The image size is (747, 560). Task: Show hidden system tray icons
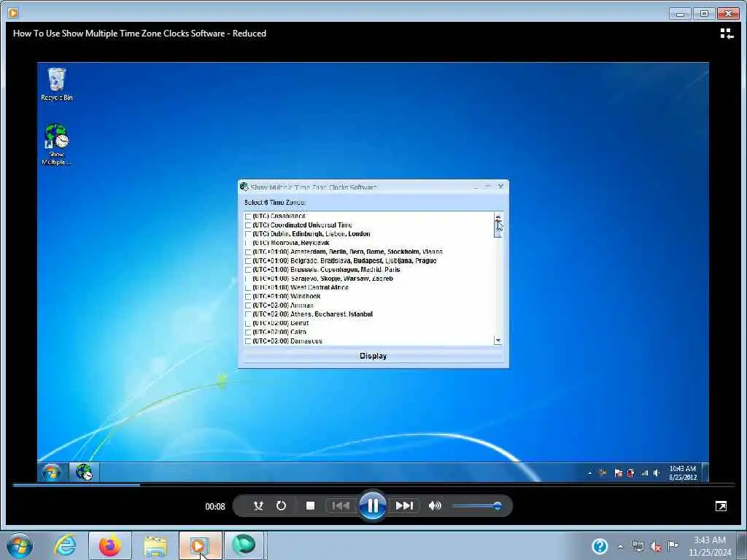coord(620,547)
